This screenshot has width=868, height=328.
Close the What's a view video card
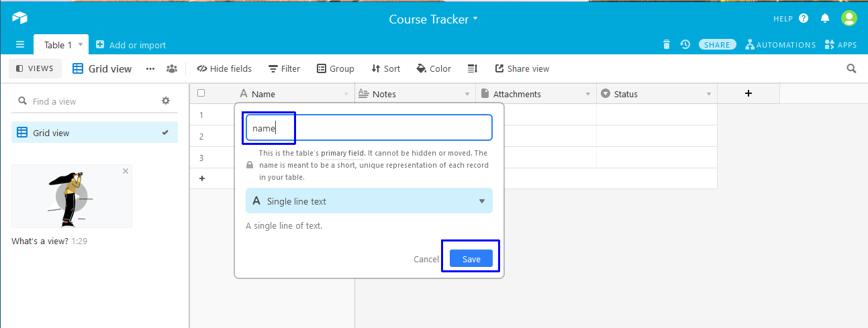126,171
